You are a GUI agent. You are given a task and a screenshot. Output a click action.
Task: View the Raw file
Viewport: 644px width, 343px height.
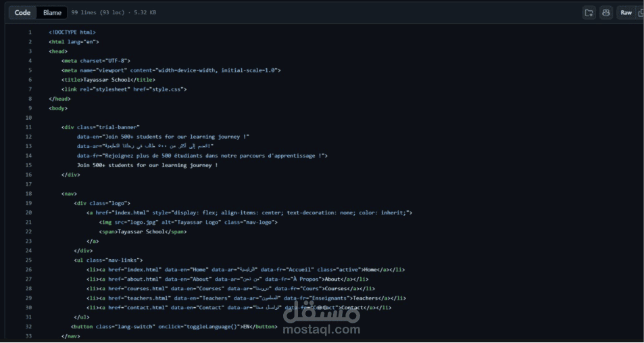pos(626,13)
